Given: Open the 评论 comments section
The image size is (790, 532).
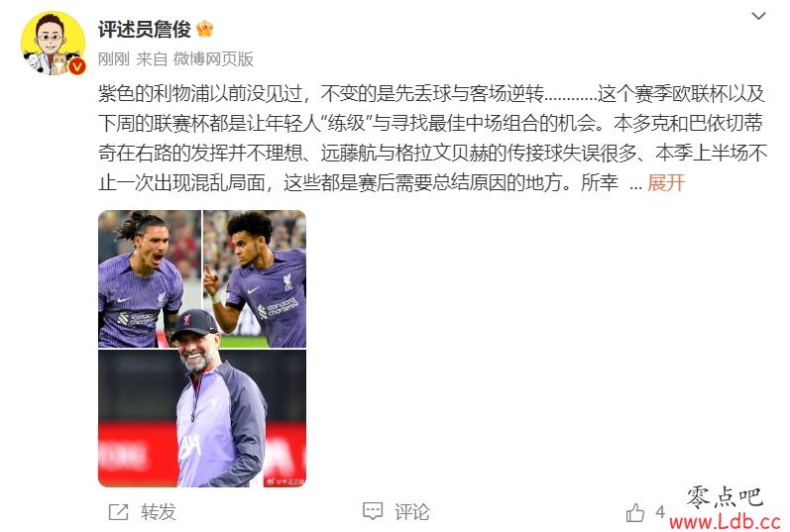Looking at the screenshot, I should pos(412,512).
